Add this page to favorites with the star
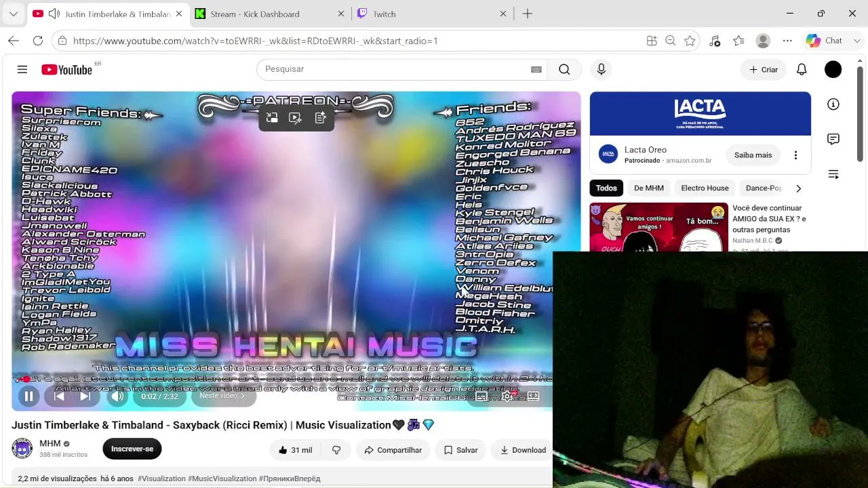Screen dimensions: 868x488 click(x=690, y=41)
